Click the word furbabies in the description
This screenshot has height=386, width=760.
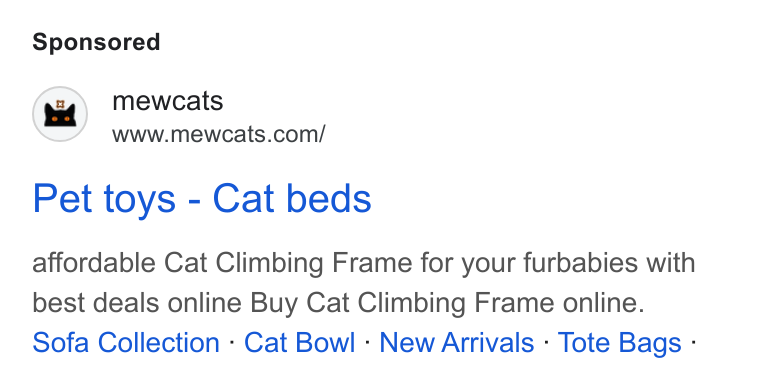tap(580, 263)
